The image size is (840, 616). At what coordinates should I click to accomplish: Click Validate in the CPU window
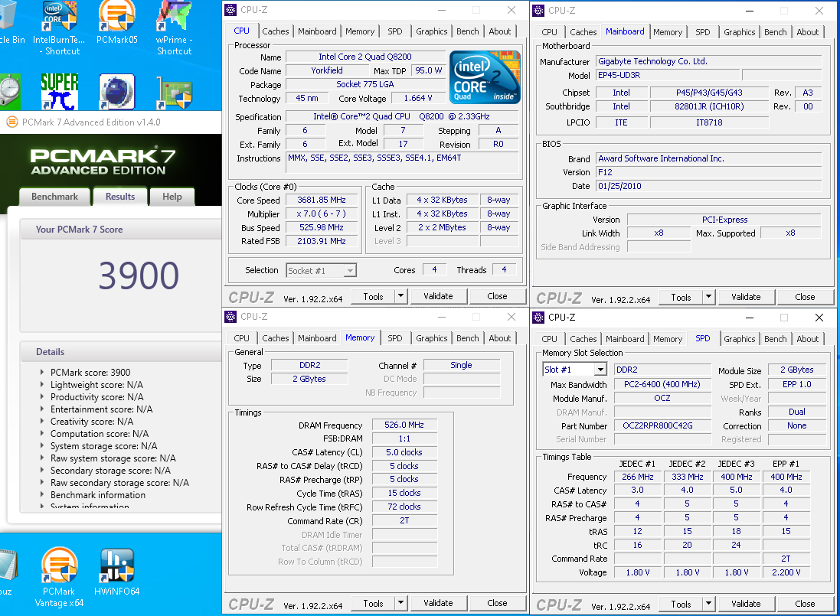(438, 296)
